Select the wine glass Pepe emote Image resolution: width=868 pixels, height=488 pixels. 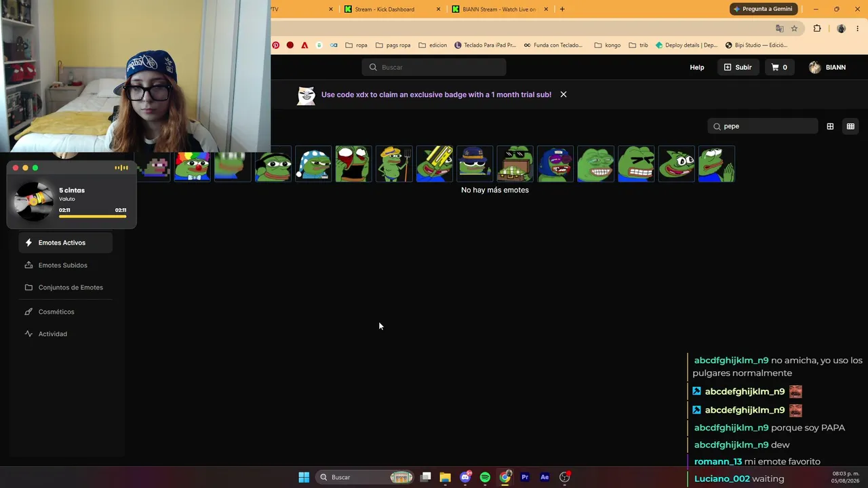coord(353,164)
